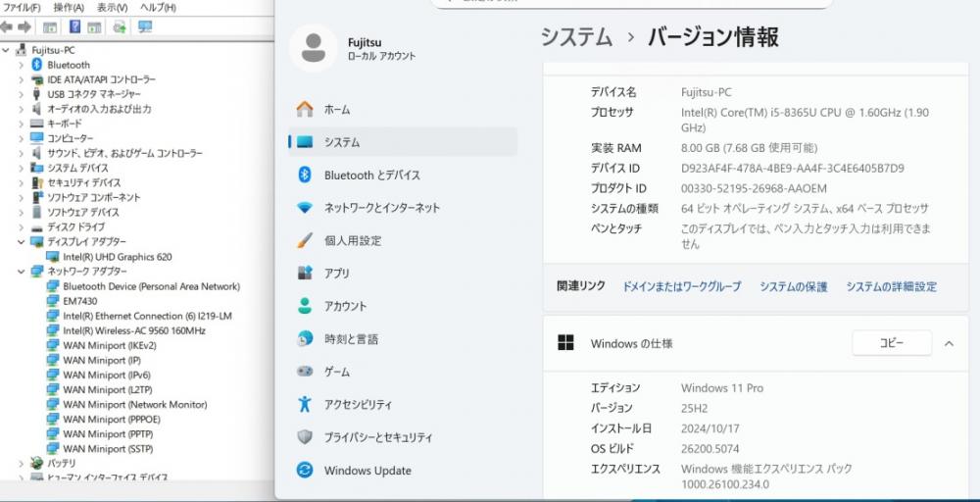Open 個人用設定 settings page
The width and height of the screenshot is (980, 502).
(x=403, y=240)
